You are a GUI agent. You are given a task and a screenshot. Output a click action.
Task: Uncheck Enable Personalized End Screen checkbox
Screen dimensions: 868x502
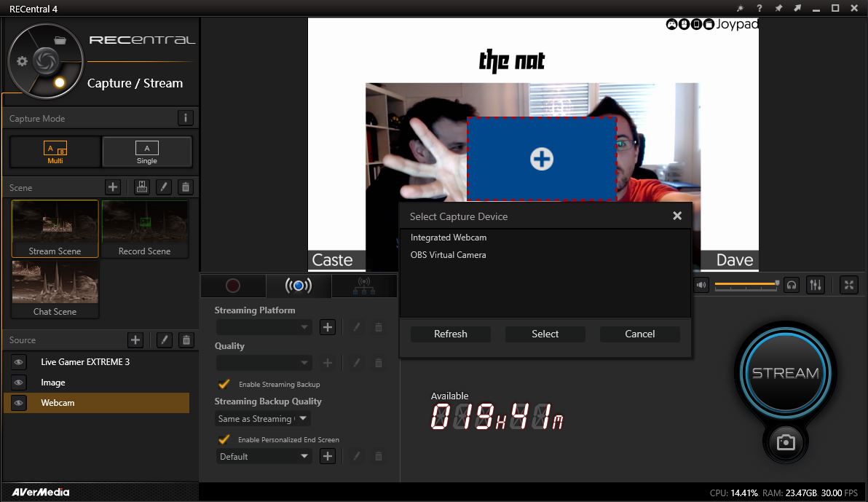[224, 439]
